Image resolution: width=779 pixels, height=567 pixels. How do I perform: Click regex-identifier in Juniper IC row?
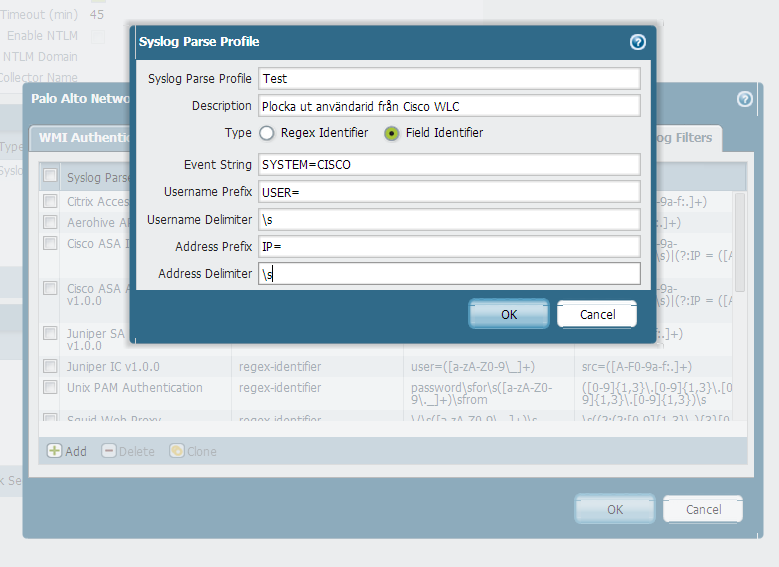[x=280, y=367]
